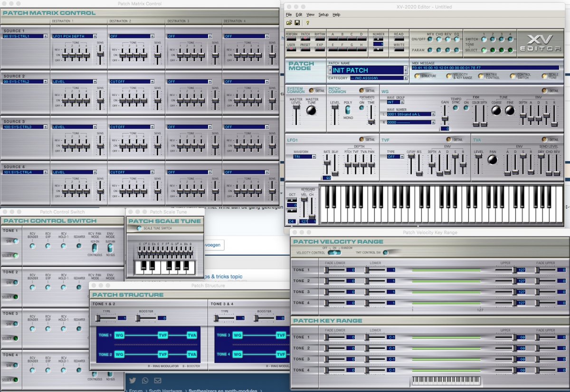Open the View menu
The height and width of the screenshot is (392, 570).
[x=310, y=15]
